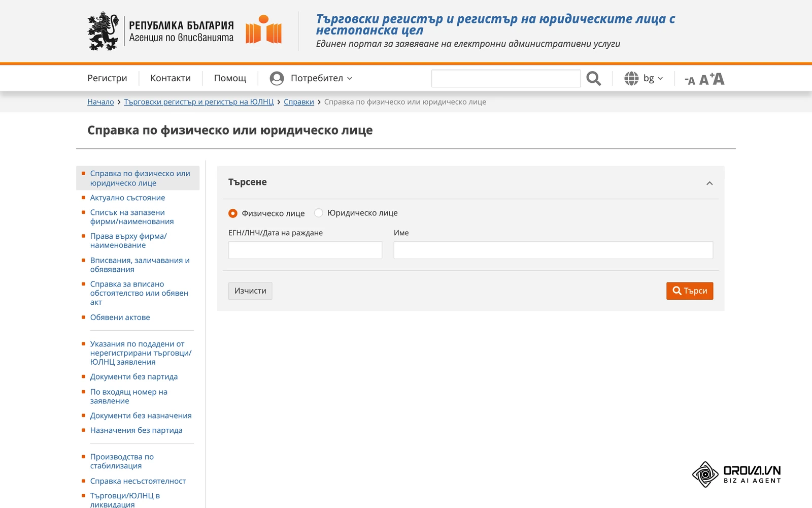Open the Справки breadcrumb link
This screenshot has width=812, height=508.
[299, 102]
